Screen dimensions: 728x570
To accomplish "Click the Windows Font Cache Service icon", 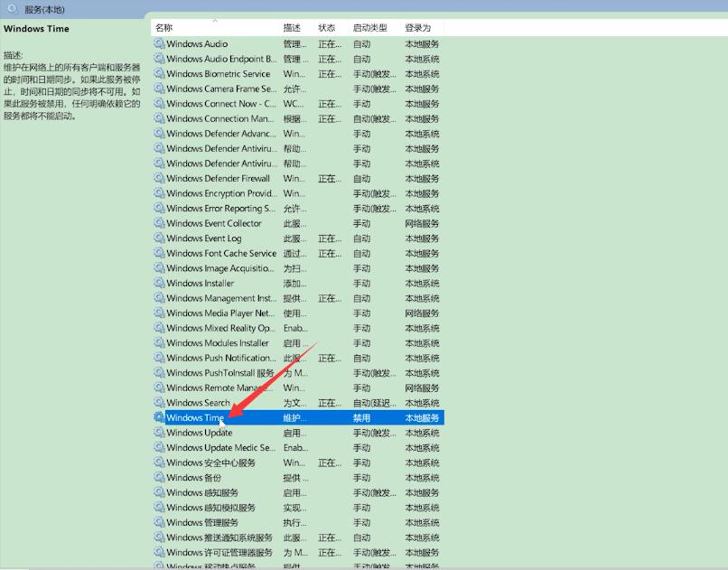I will tap(159, 253).
